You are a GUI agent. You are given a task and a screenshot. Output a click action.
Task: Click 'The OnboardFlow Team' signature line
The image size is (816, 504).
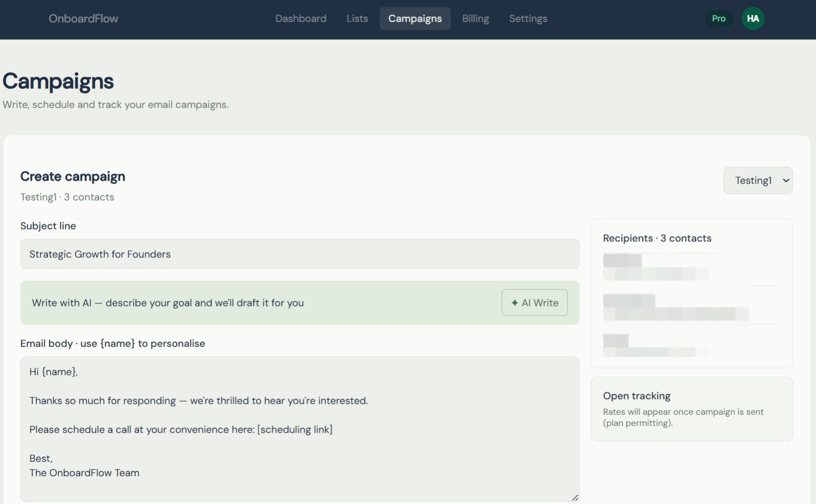point(84,472)
